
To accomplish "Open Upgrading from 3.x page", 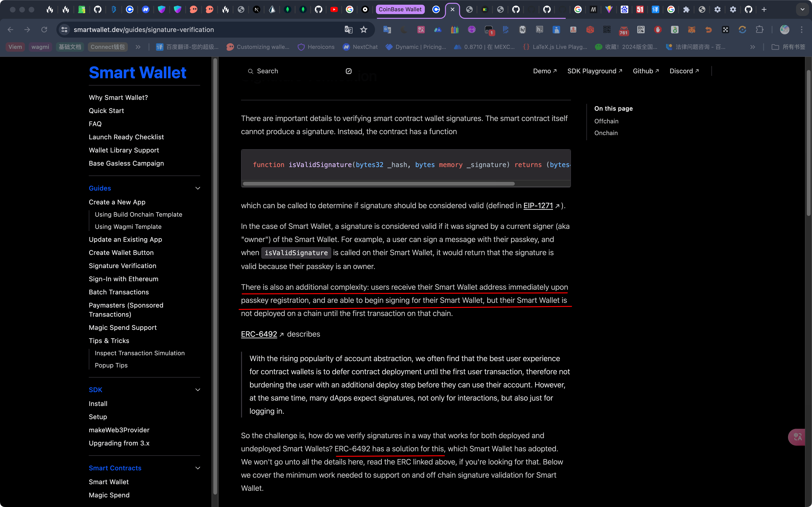I will click(119, 443).
